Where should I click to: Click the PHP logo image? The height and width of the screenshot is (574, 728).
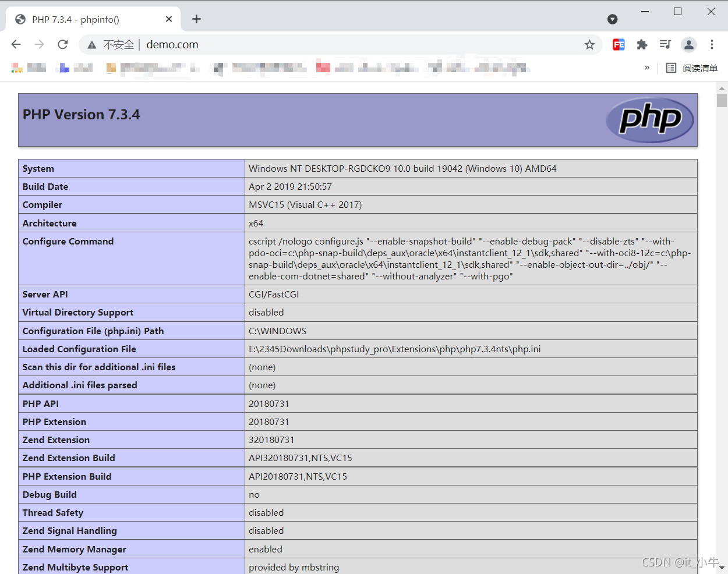point(649,120)
